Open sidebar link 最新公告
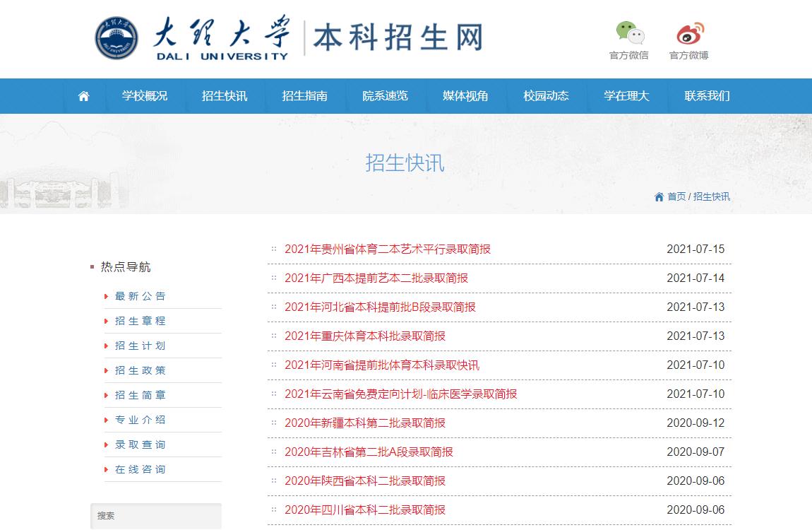812x530 pixels. point(141,296)
